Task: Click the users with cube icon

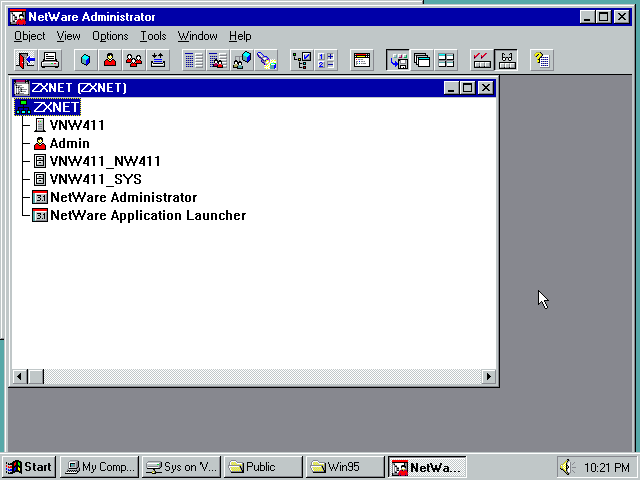Action: pos(242,60)
